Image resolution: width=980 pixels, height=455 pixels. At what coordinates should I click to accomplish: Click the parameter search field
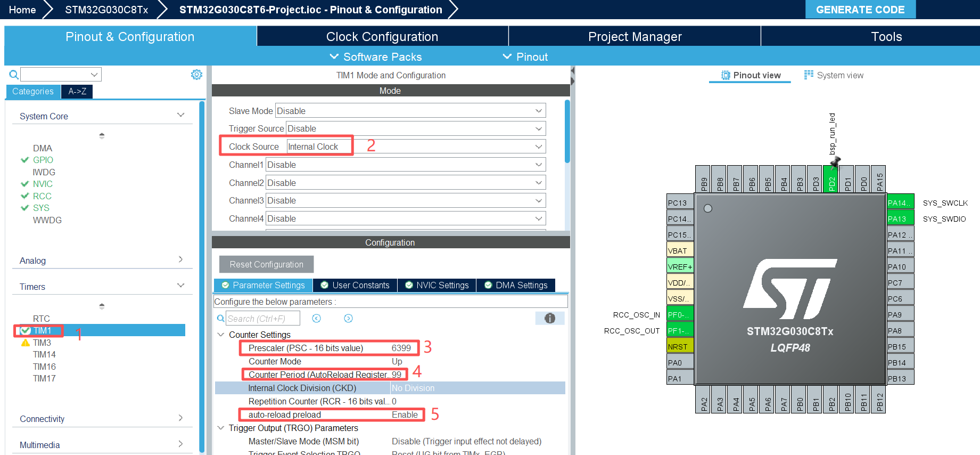point(263,318)
